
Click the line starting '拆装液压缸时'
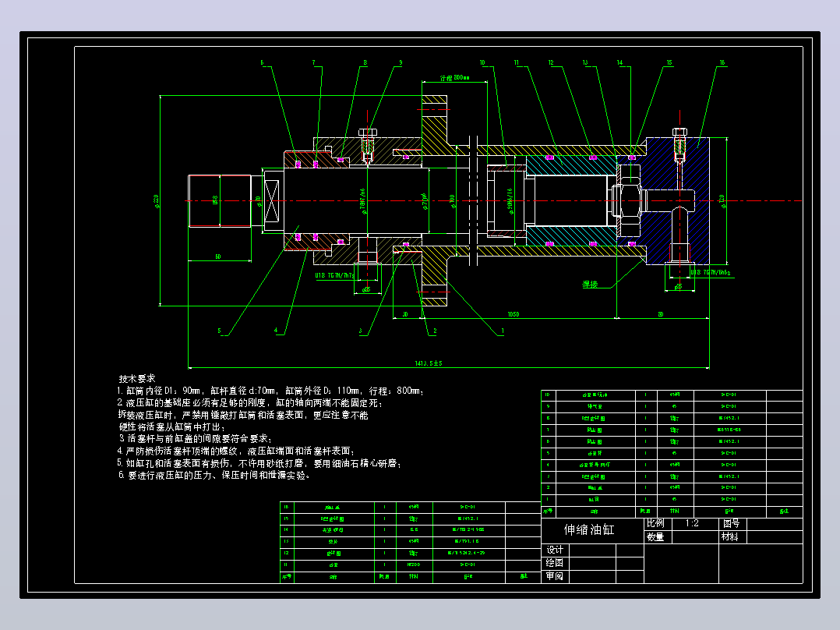(243, 415)
